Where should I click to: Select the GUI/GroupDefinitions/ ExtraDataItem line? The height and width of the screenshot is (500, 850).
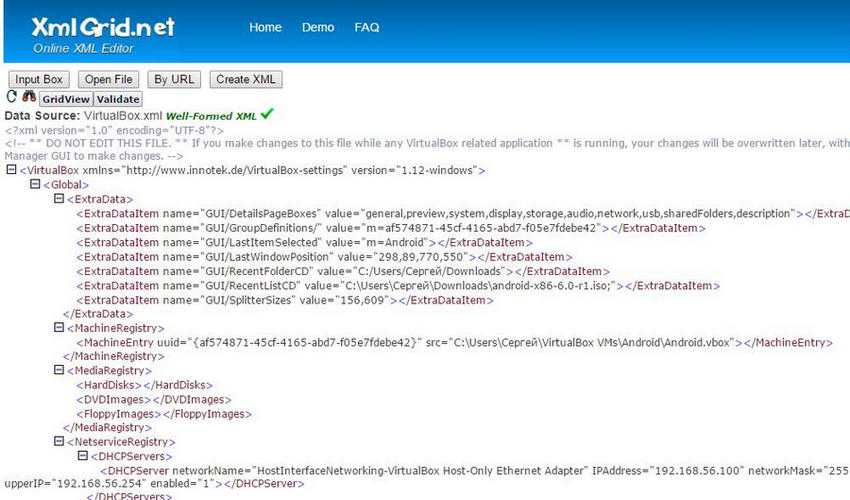point(391,228)
